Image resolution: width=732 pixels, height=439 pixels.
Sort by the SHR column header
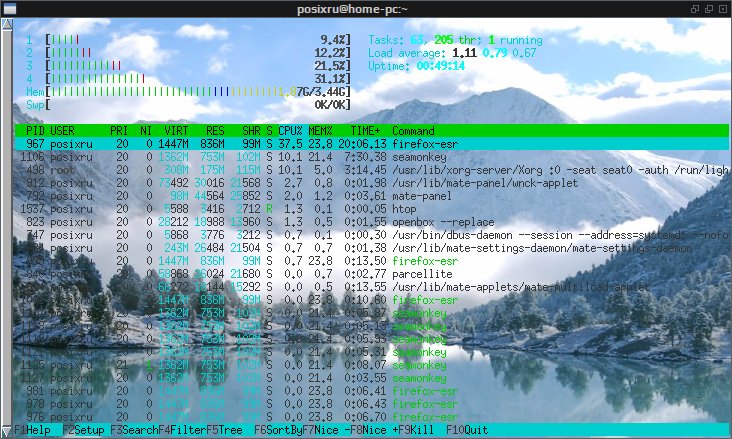(251, 131)
